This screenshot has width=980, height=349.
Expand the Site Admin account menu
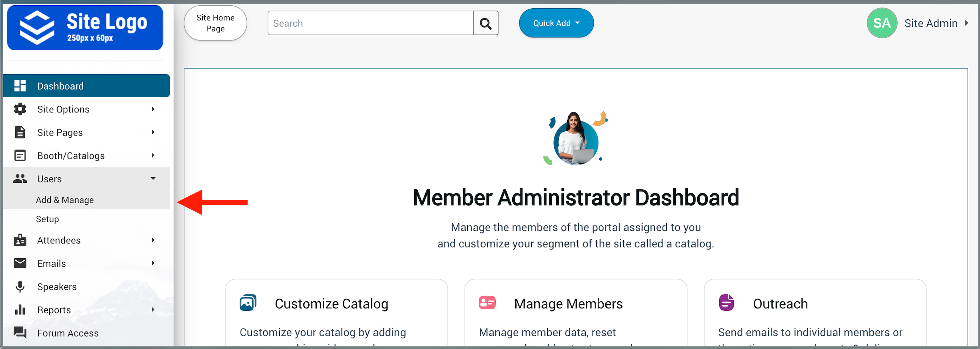click(966, 23)
